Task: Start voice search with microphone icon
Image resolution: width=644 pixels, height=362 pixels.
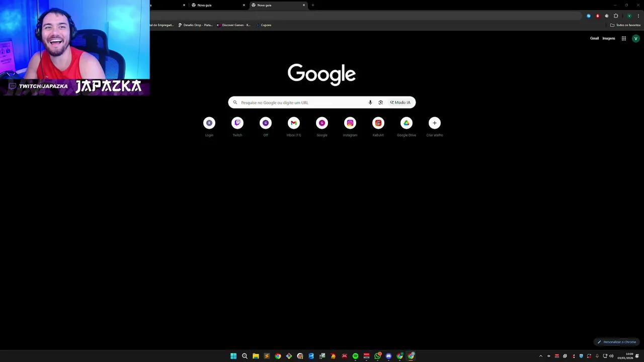Action: tap(370, 103)
